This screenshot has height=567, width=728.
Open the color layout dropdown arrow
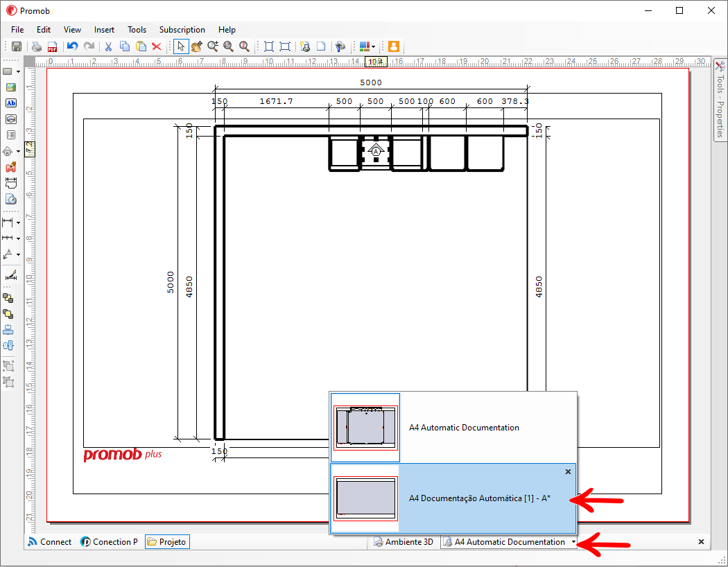[373, 47]
